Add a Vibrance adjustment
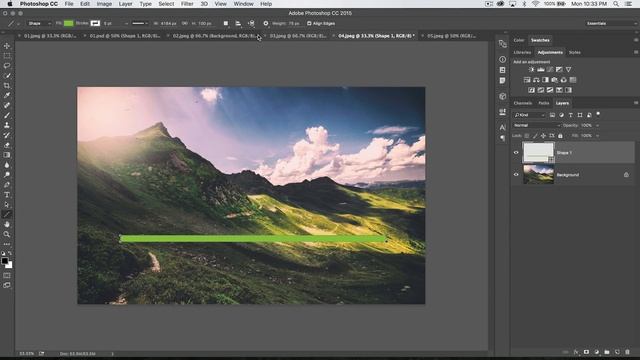Screen dimensions: 640x360 point(568,70)
